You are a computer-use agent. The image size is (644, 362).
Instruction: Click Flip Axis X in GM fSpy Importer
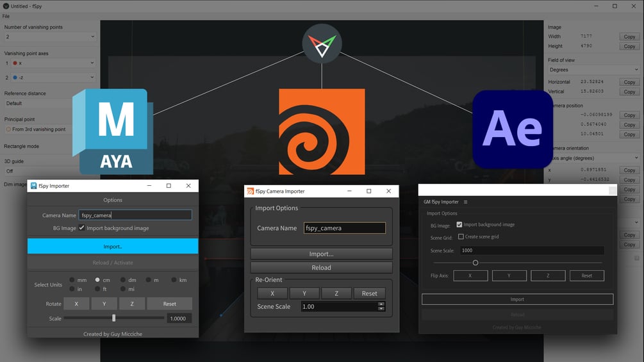(x=470, y=276)
